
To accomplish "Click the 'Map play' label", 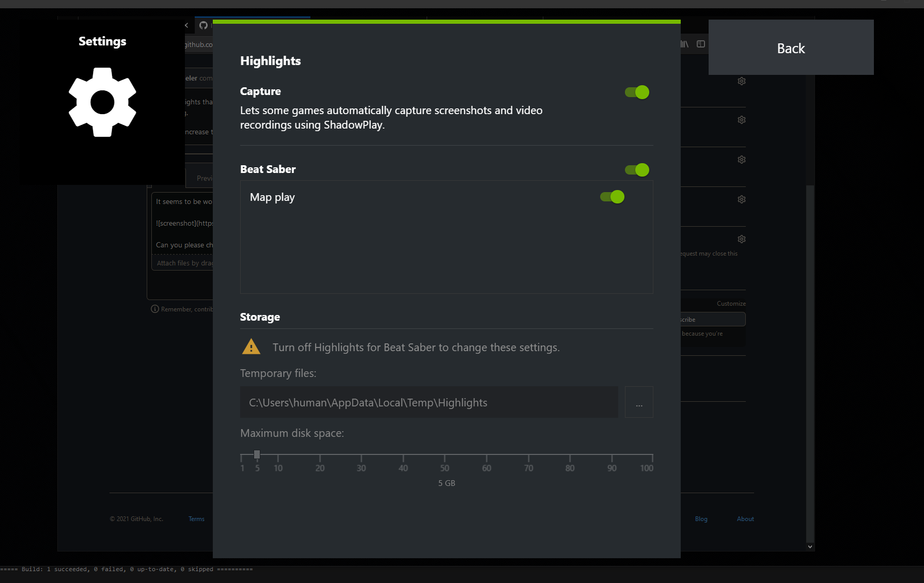I will click(272, 197).
